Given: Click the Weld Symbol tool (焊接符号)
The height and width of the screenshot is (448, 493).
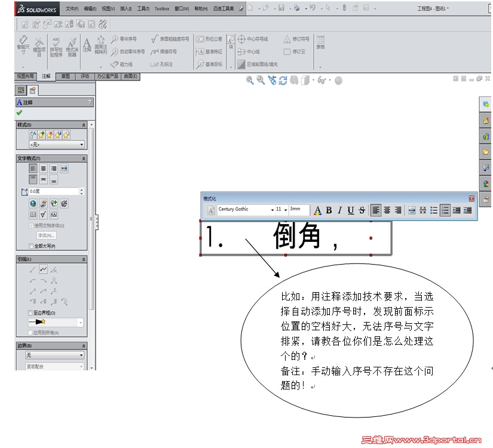Looking at the screenshot, I should 164,51.
